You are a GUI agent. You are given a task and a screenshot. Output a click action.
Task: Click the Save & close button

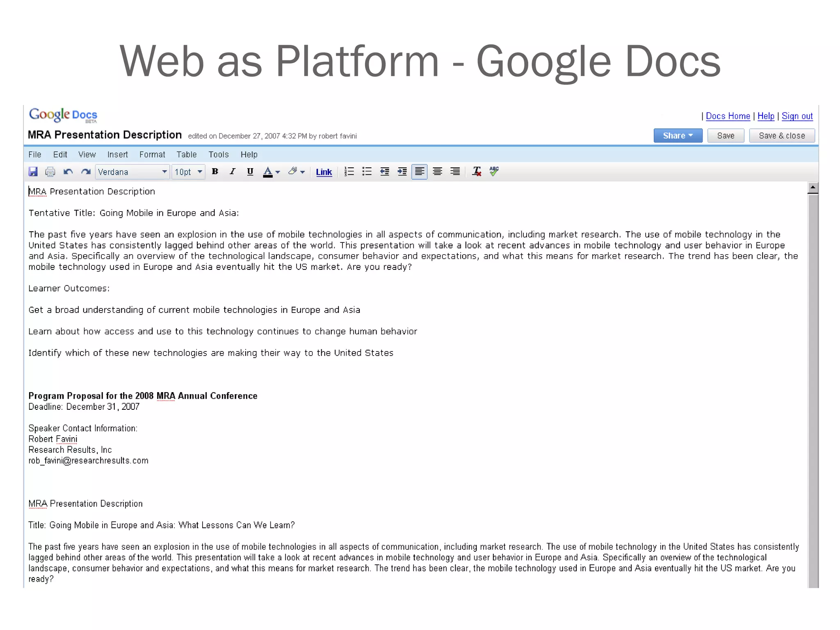click(782, 136)
